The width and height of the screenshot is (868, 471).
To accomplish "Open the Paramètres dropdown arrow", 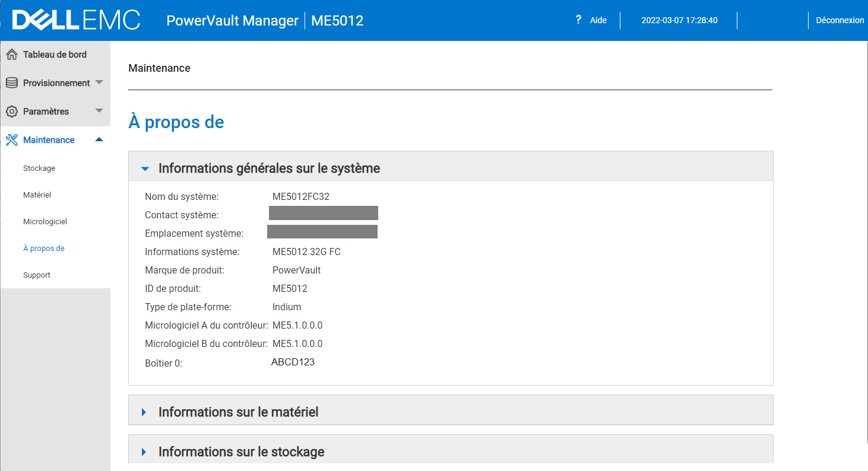I will (99, 111).
